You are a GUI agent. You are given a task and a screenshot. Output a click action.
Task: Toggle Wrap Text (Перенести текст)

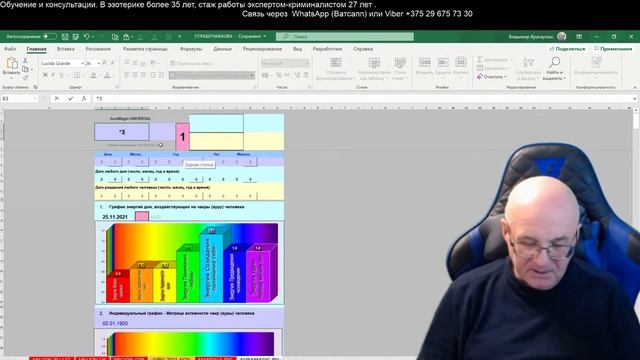191,63
